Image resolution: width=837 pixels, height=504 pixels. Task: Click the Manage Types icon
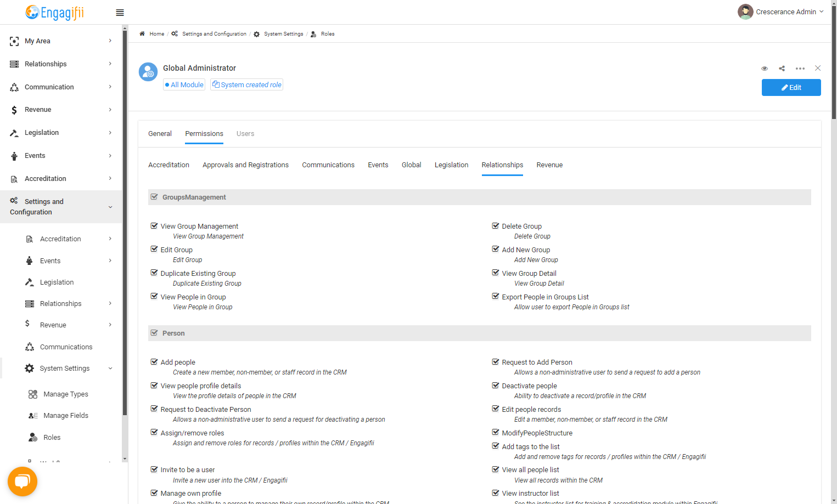pos(33,394)
